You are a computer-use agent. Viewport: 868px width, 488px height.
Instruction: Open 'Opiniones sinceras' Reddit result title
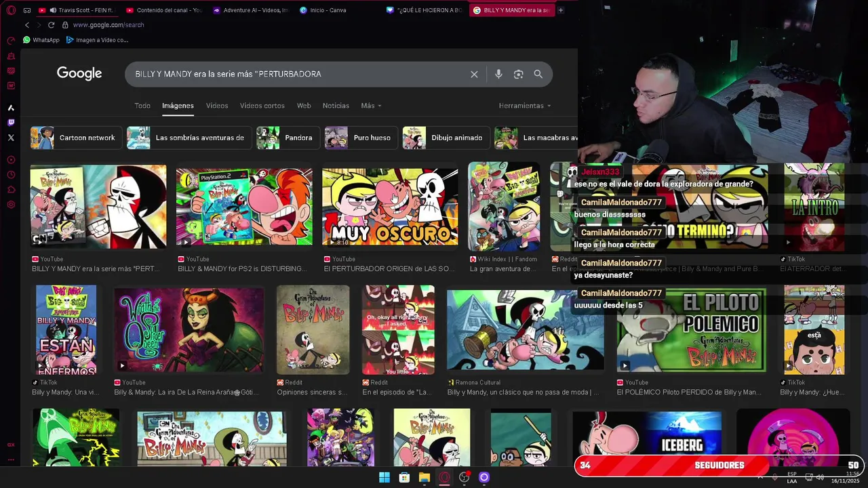(x=312, y=392)
